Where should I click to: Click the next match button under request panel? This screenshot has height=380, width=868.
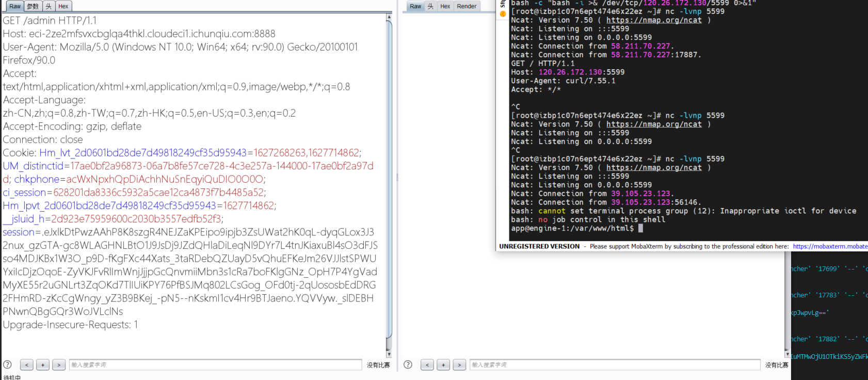(x=59, y=365)
